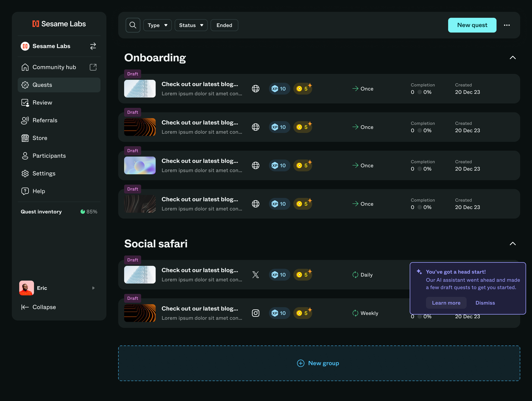Click the globe icon on fourth Onboarding quest

click(x=256, y=204)
